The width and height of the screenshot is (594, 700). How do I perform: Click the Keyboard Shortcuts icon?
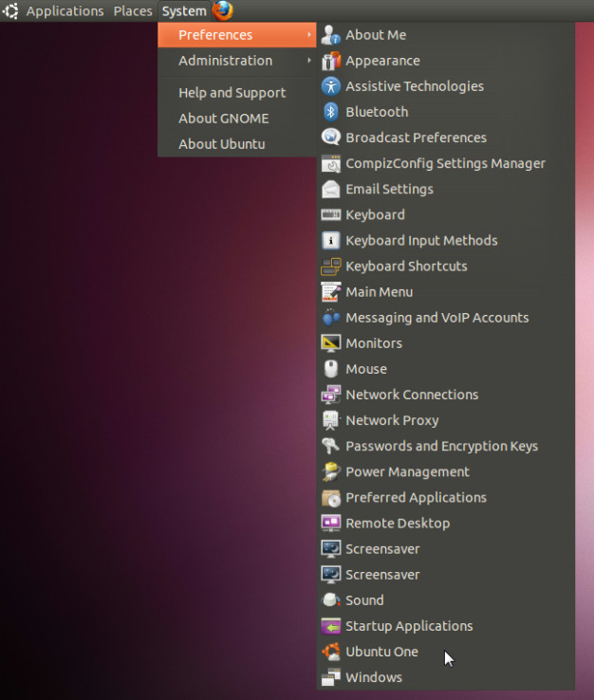331,267
